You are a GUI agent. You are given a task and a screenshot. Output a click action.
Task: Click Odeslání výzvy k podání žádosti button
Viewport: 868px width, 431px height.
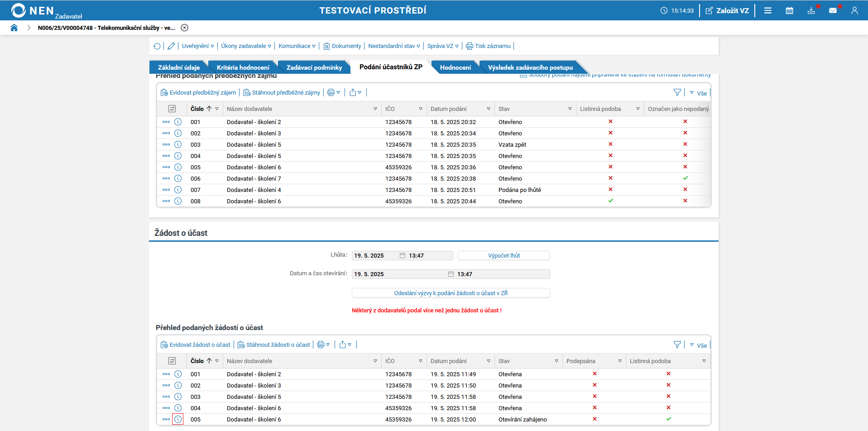(451, 293)
